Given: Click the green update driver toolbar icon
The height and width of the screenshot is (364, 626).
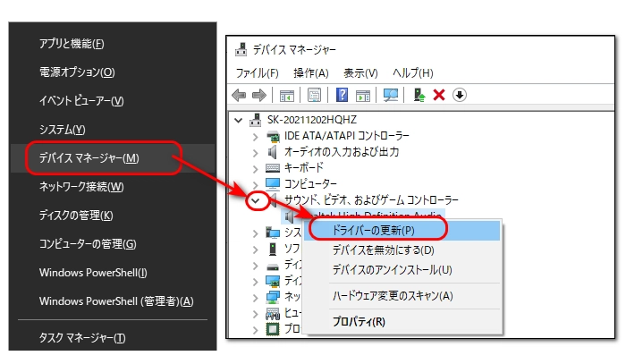Looking at the screenshot, I should [x=419, y=96].
